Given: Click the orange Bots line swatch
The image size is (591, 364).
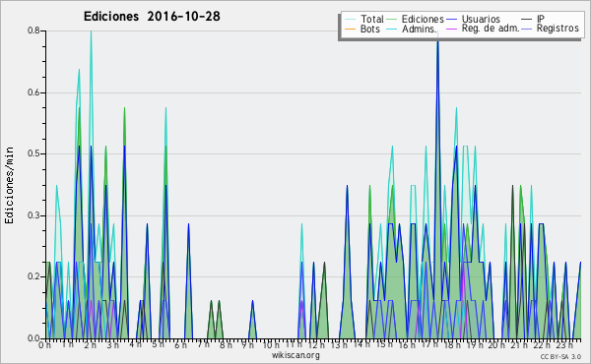Looking at the screenshot, I should (x=350, y=29).
